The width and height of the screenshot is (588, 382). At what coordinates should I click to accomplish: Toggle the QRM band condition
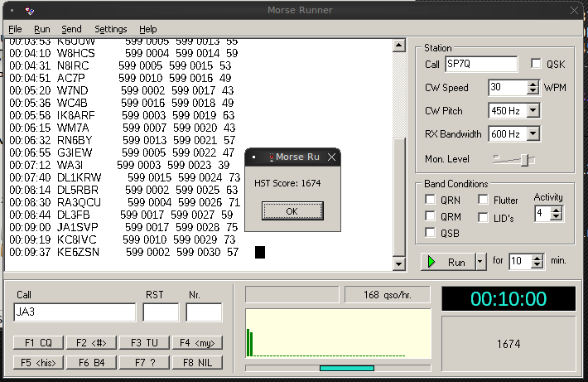[430, 215]
